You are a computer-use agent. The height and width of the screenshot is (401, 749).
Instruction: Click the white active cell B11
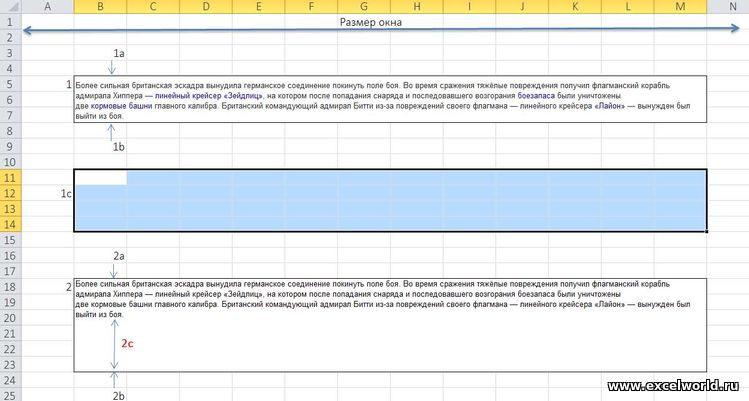click(101, 178)
